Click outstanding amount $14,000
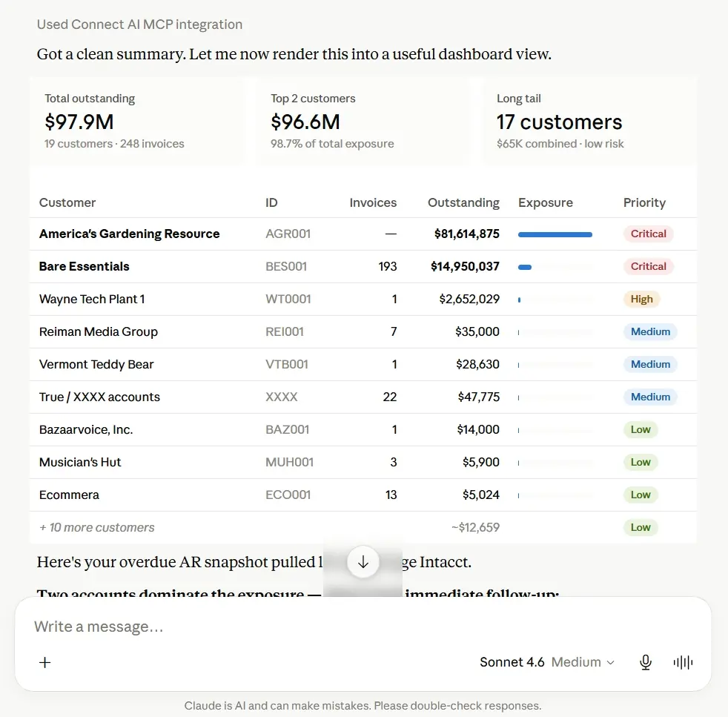Image resolution: width=728 pixels, height=717 pixels. click(x=478, y=429)
